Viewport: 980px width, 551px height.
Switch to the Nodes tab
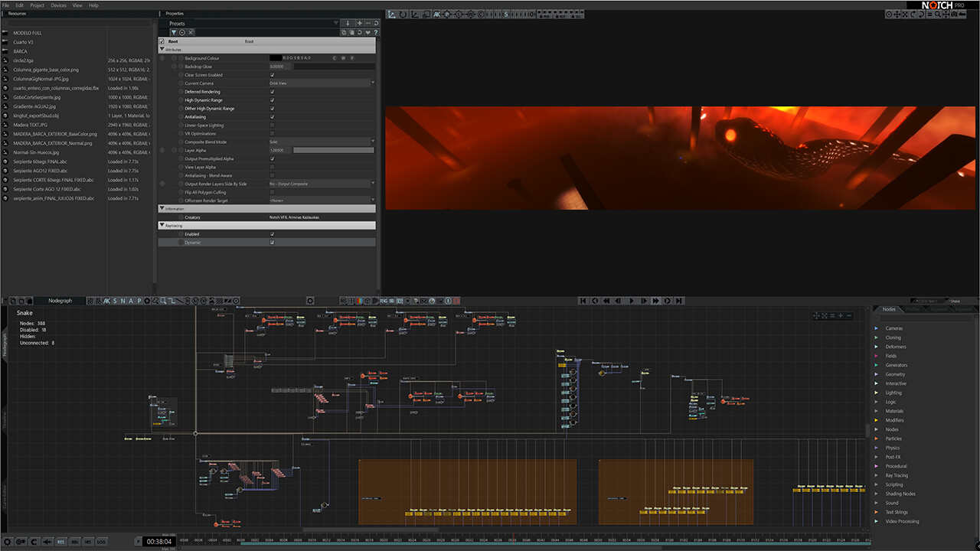click(889, 309)
